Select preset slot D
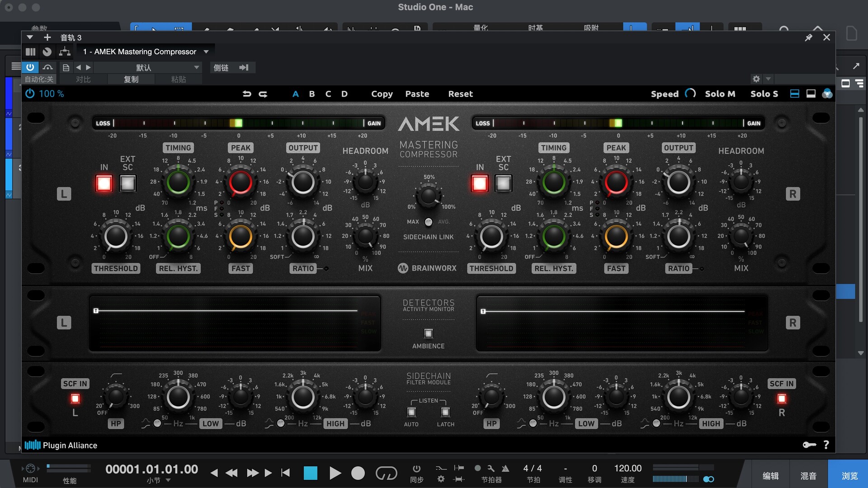This screenshot has width=868, height=488. point(344,94)
